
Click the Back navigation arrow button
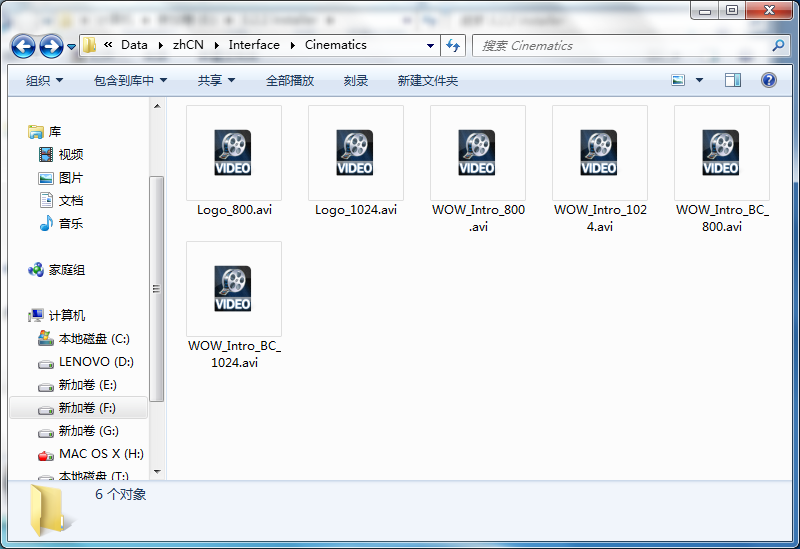(24, 46)
